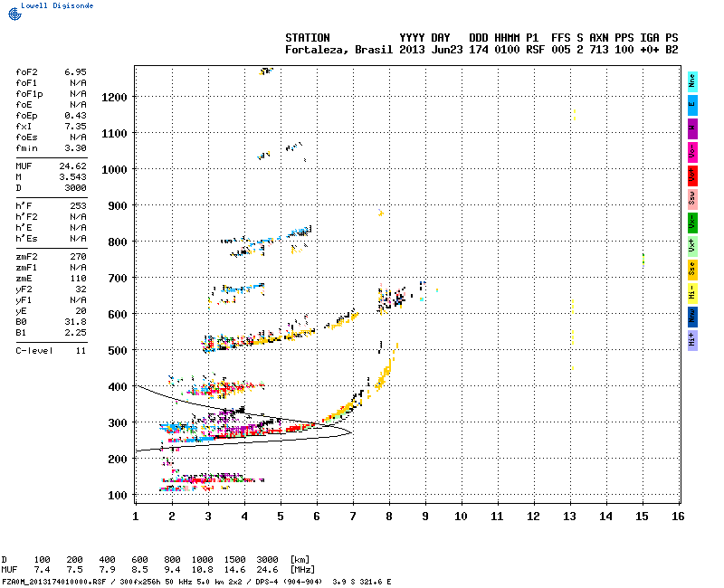Click the orange SSE legend swatch
Image resolution: width=724 pixels, height=588 pixels.
(692, 270)
